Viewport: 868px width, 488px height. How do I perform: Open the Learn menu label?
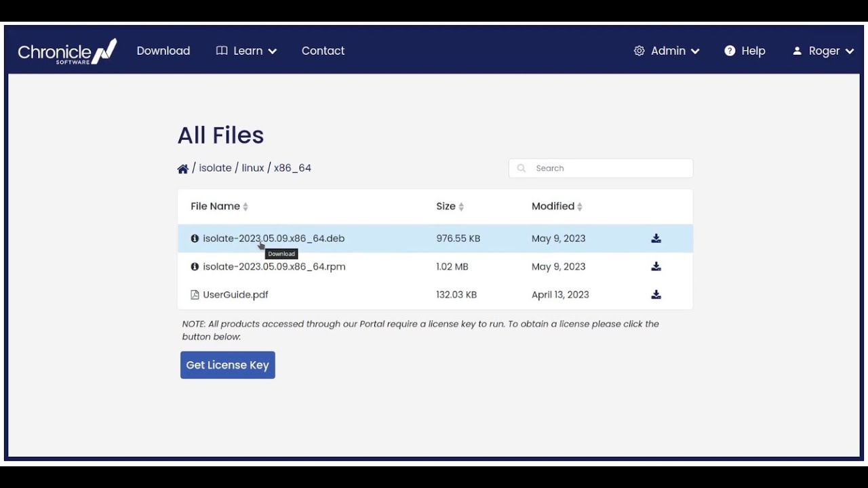tap(248, 51)
